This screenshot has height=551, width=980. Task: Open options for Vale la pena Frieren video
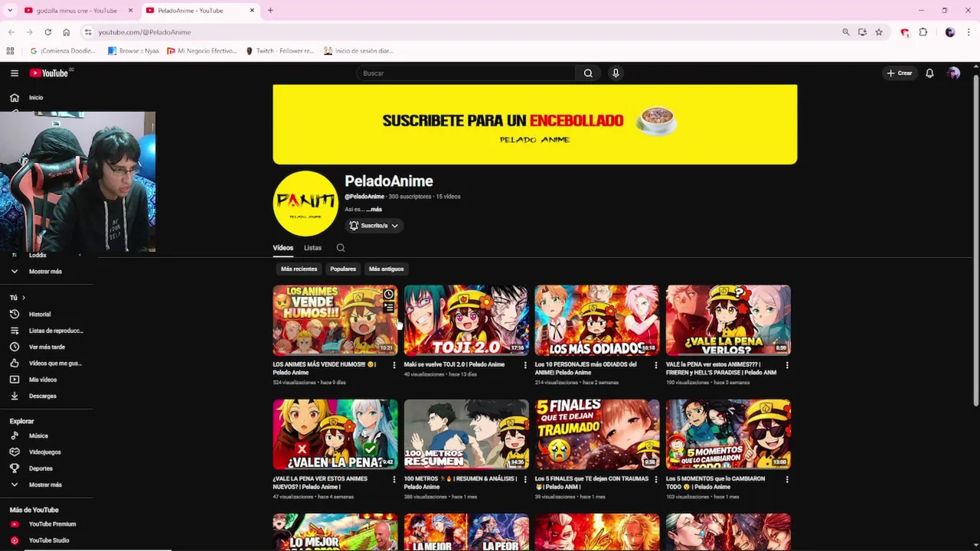coord(787,365)
